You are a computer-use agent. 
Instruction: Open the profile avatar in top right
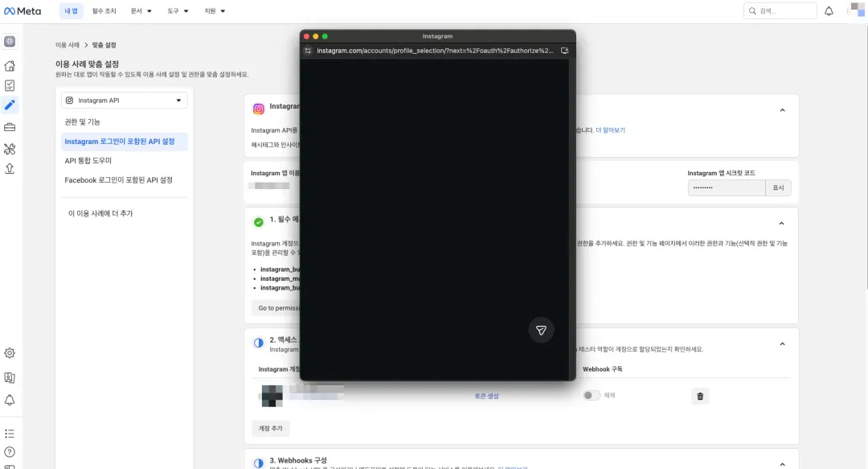pyautogui.click(x=857, y=10)
